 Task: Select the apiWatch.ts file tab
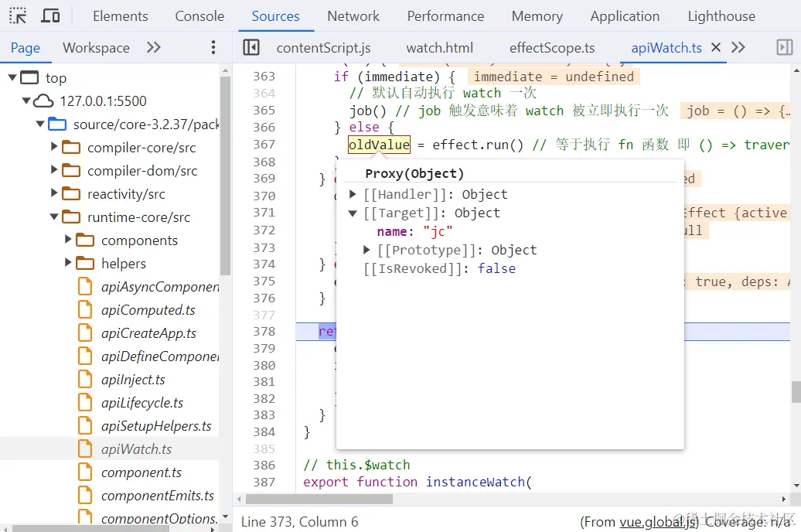[666, 48]
